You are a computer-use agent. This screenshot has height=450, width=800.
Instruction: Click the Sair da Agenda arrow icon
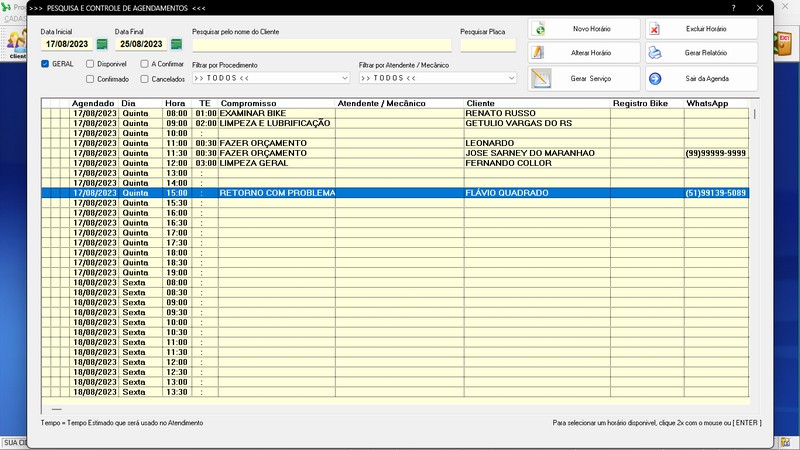[x=655, y=79]
